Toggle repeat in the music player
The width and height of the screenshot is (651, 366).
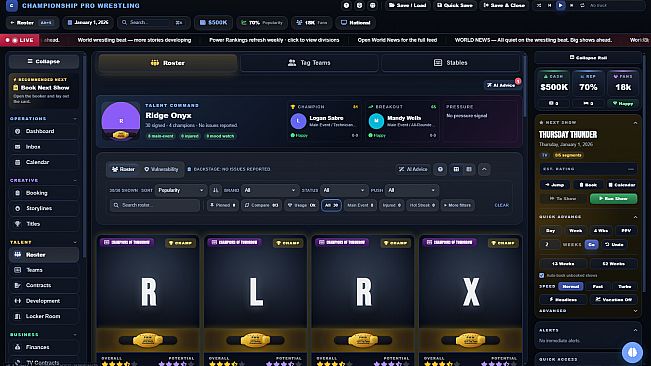pyautogui.click(x=582, y=5)
